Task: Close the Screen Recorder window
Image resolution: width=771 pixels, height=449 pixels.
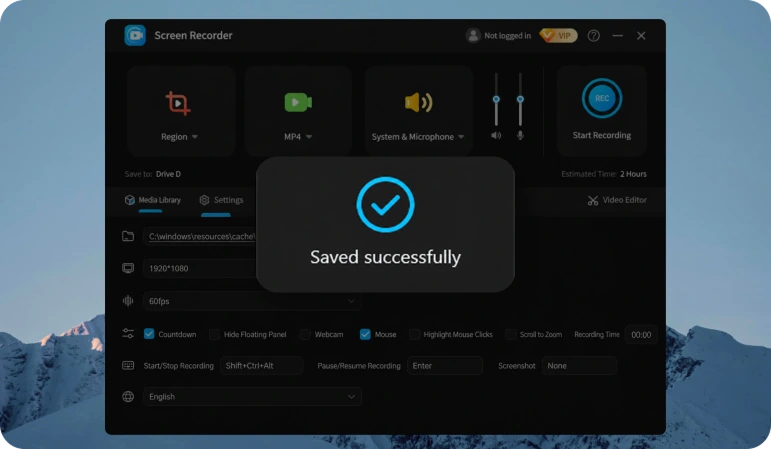Action: (641, 35)
